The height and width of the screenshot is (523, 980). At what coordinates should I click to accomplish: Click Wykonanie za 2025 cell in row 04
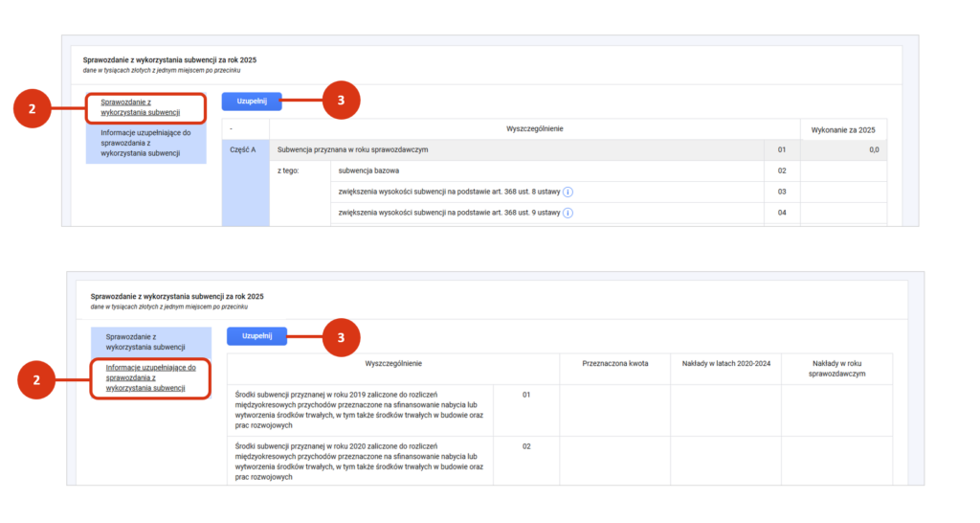(x=843, y=213)
